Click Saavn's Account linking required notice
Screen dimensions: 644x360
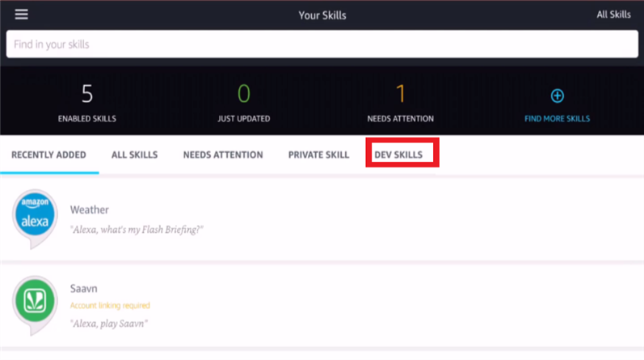tap(110, 306)
